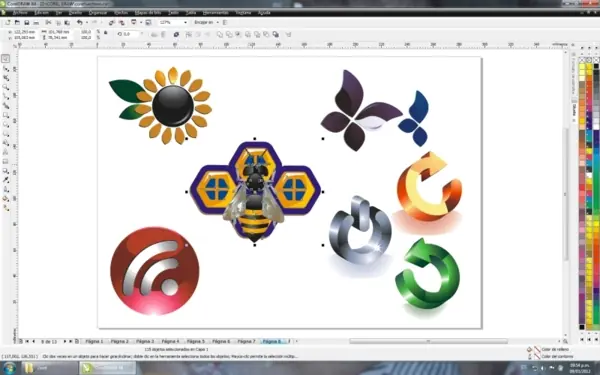Select the Eyedropper tool in the toolbox

tap(5, 180)
